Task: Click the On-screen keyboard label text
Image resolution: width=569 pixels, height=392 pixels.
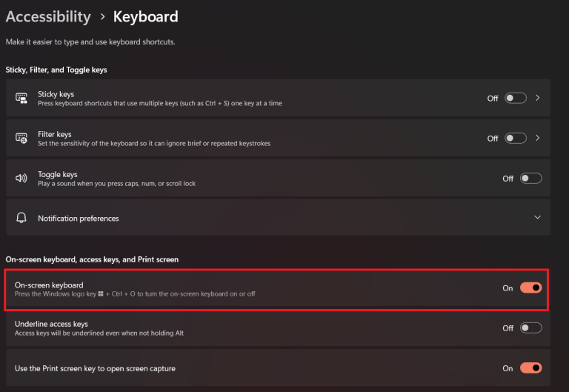Action: coord(49,285)
